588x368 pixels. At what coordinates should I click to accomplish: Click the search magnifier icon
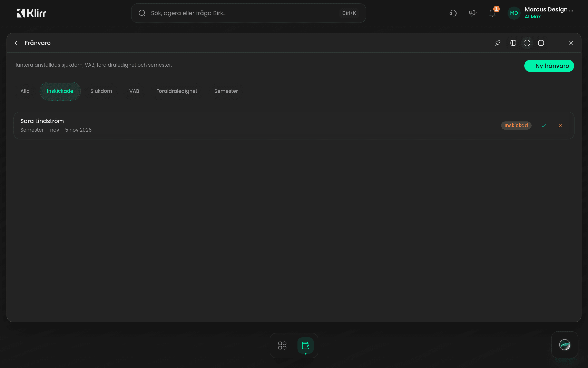pyautogui.click(x=142, y=13)
